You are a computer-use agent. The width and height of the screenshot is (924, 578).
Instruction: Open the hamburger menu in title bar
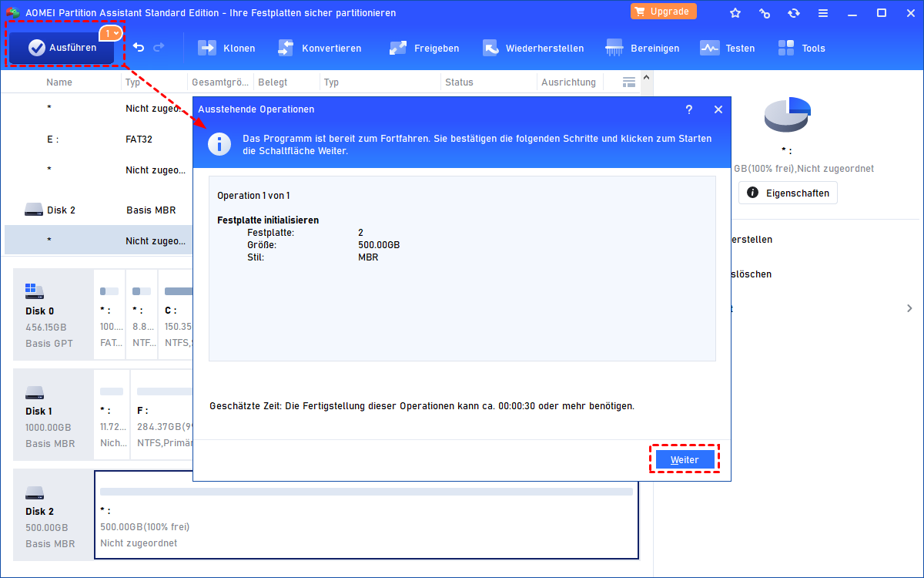(824, 12)
